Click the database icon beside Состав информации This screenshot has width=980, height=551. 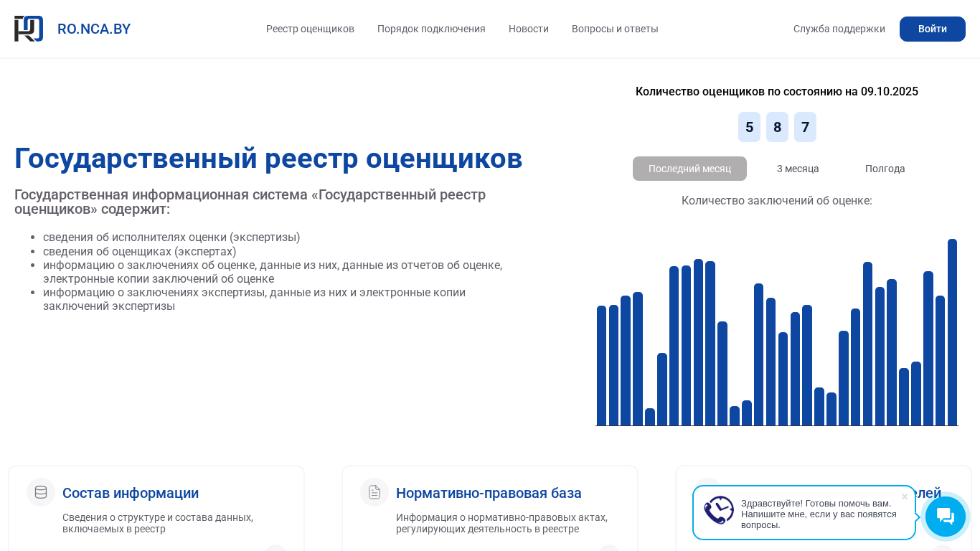(41, 492)
